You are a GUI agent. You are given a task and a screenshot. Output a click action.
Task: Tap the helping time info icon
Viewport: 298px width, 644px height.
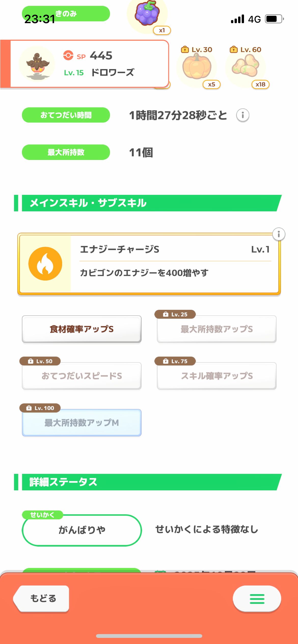tap(242, 115)
